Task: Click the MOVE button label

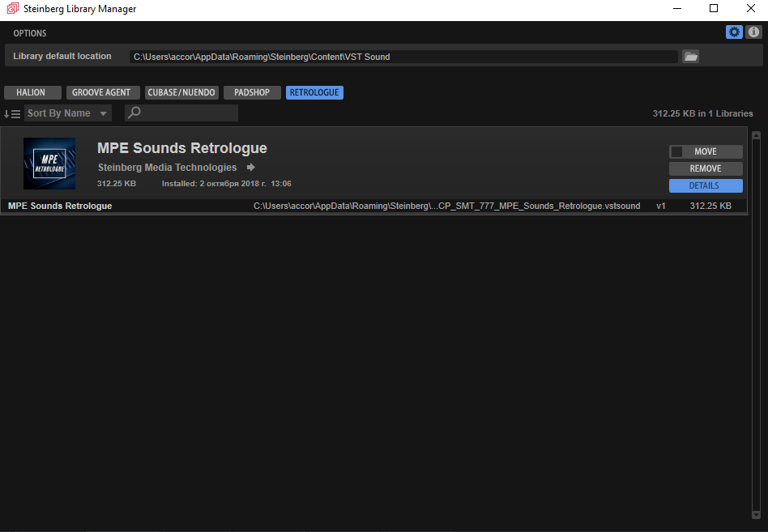Action: point(706,151)
